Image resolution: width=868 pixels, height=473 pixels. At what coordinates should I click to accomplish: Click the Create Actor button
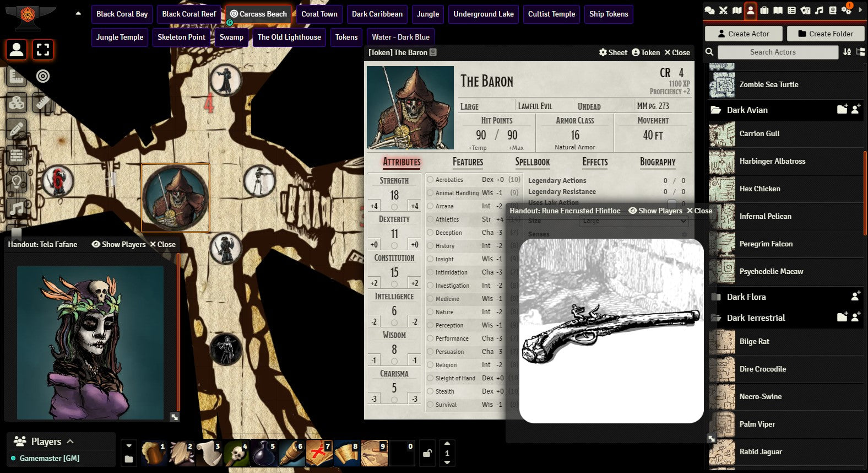tap(743, 34)
